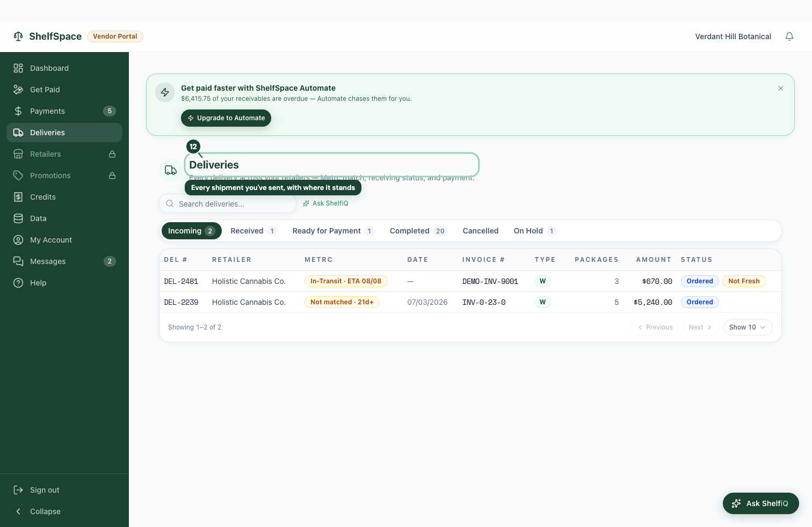
Task: Click the Promotions tag icon
Action: [x=18, y=175]
